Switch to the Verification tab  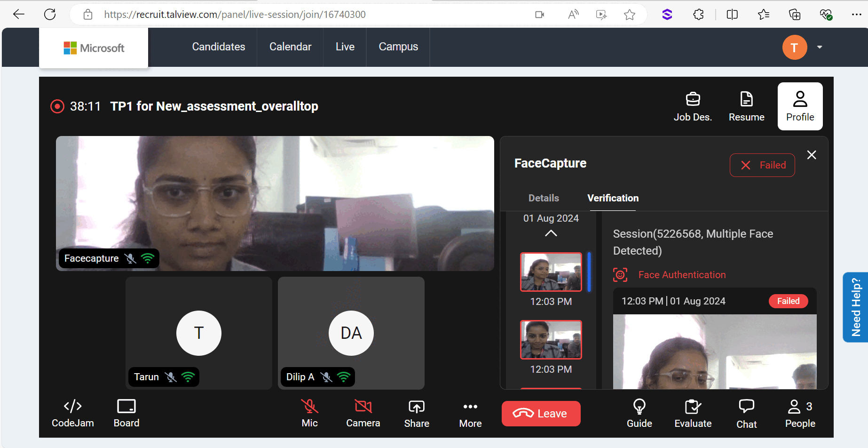pos(613,198)
